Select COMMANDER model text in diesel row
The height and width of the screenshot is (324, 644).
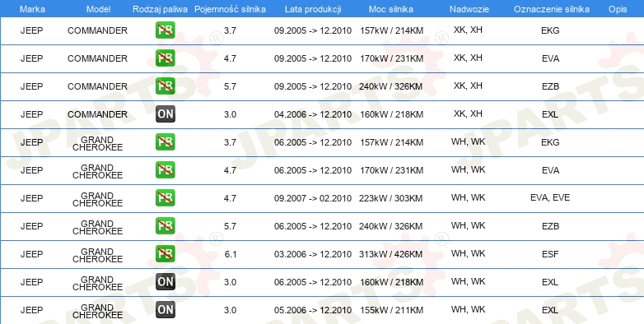coord(97,114)
